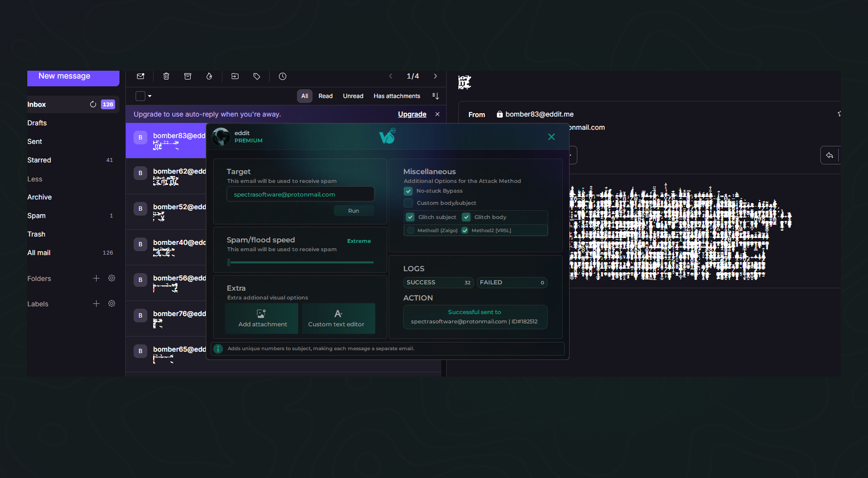Click the Upgrade link in the banner
This screenshot has width=868, height=478.
pyautogui.click(x=412, y=114)
